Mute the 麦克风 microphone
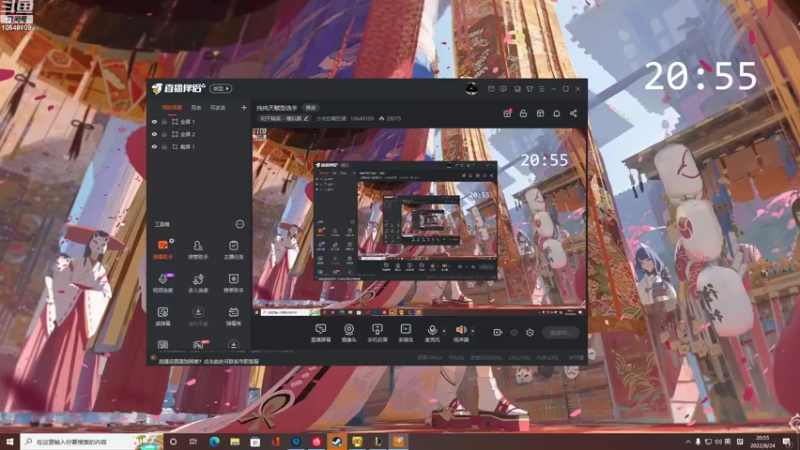The height and width of the screenshot is (450, 800). pyautogui.click(x=432, y=331)
